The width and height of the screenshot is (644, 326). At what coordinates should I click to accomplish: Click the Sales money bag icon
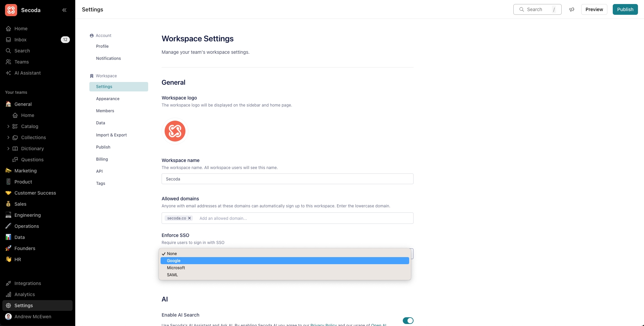(8, 204)
